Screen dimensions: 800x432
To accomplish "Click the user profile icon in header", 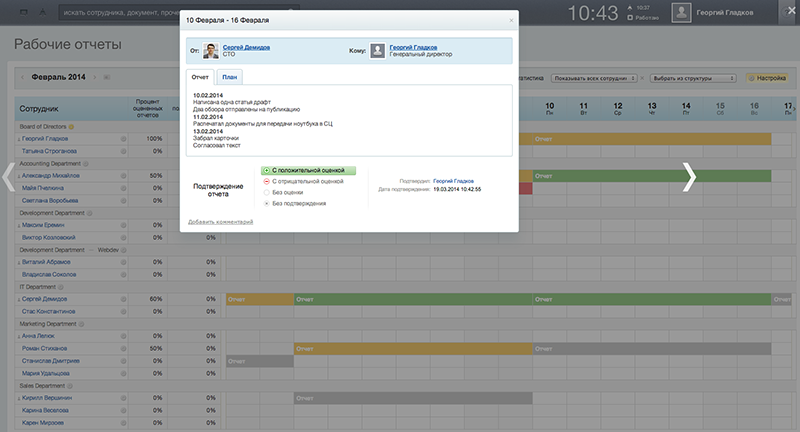I will point(681,13).
